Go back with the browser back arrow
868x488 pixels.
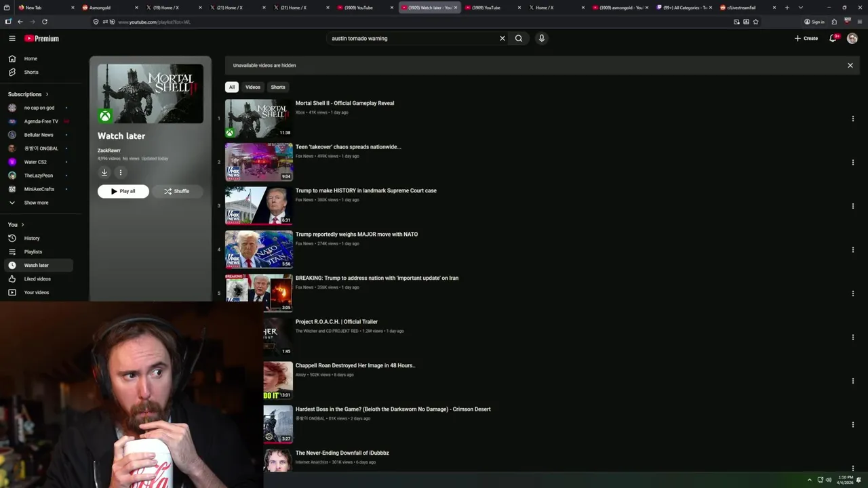point(20,22)
